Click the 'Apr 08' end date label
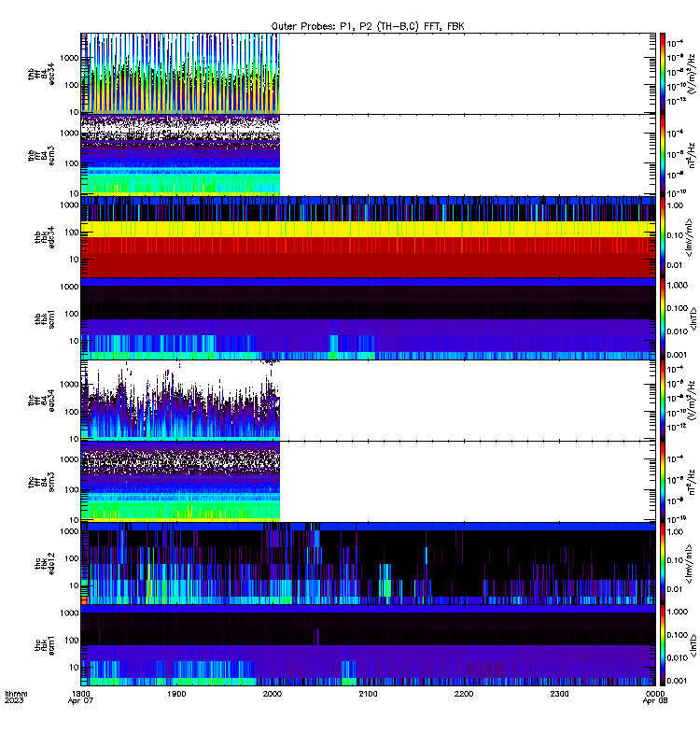Screen dimensions: 700x747 pos(655,701)
